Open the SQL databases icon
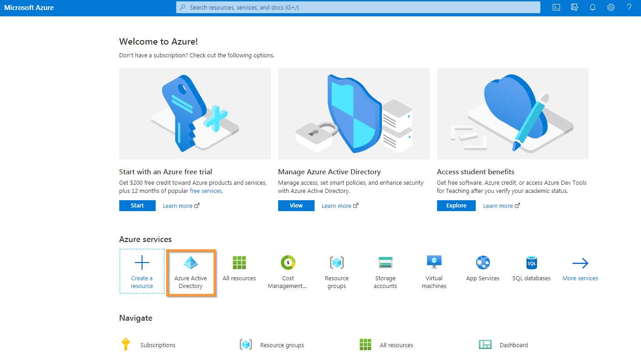The image size is (641, 364). pyautogui.click(x=531, y=263)
